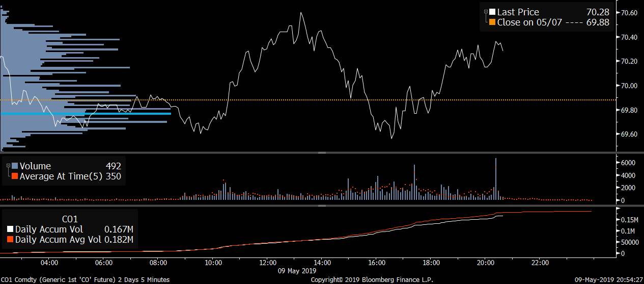Collapse the Volume legend tree box
The height and width of the screenshot is (284, 644).
pyautogui.click(x=9, y=165)
